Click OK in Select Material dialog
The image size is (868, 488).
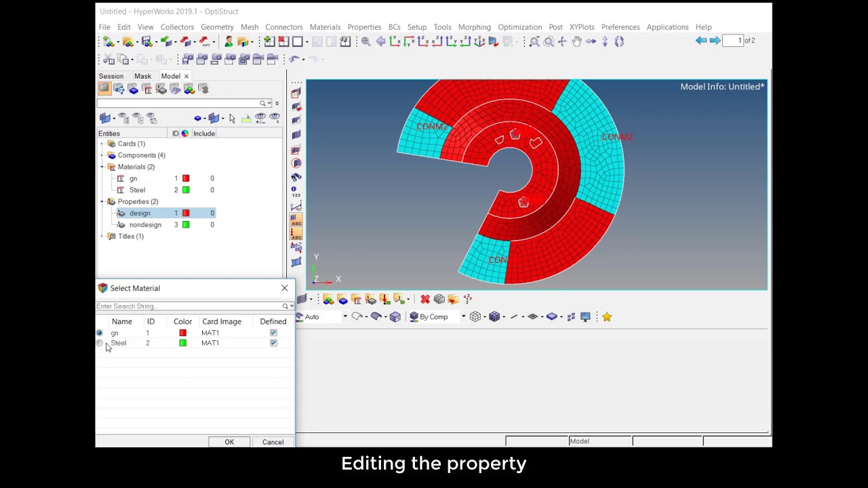pyautogui.click(x=229, y=442)
